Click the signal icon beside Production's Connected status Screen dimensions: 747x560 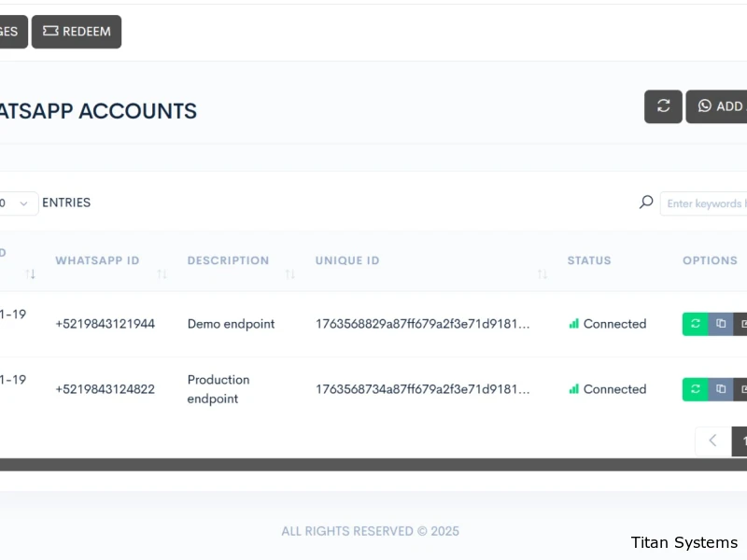tap(573, 389)
